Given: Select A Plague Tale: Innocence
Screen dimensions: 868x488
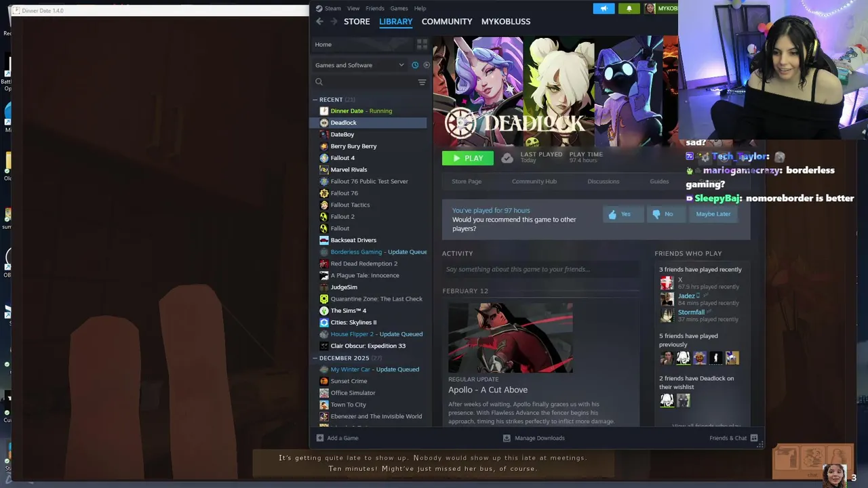Looking at the screenshot, I should tap(370, 275).
